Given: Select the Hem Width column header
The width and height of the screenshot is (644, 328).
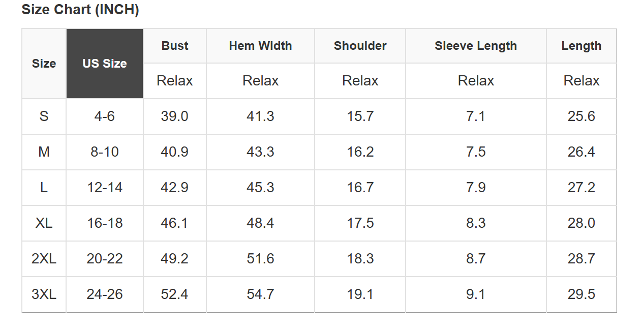Looking at the screenshot, I should point(260,46).
